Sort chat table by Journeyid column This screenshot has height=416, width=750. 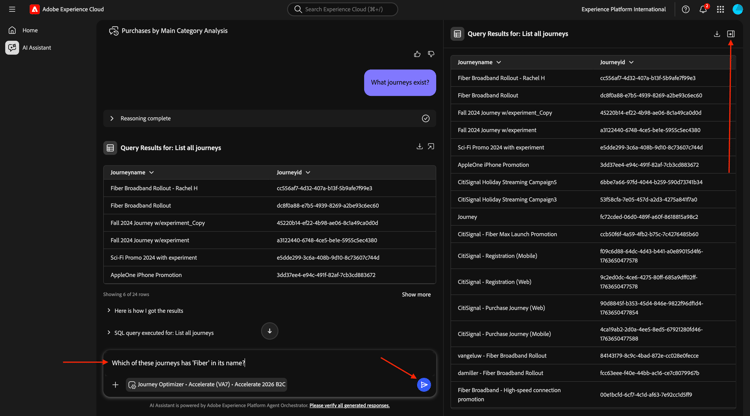click(294, 172)
